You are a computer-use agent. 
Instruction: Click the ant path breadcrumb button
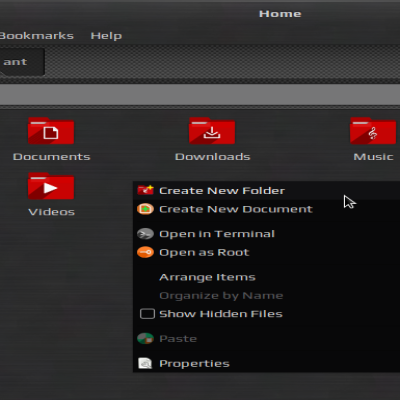point(22,62)
